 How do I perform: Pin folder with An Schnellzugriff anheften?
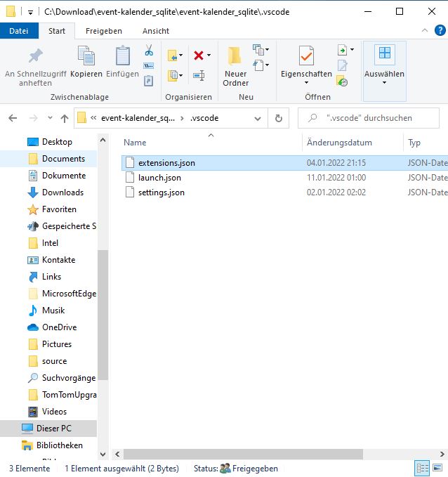tap(35, 57)
